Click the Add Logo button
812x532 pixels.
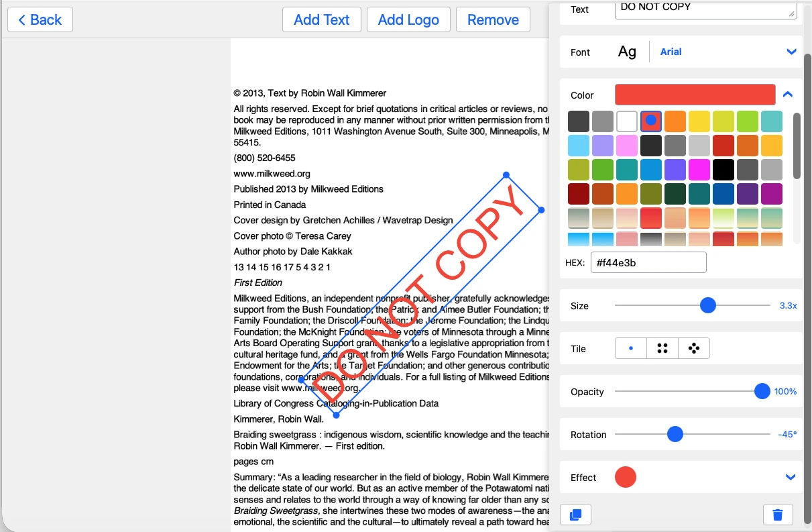point(408,19)
